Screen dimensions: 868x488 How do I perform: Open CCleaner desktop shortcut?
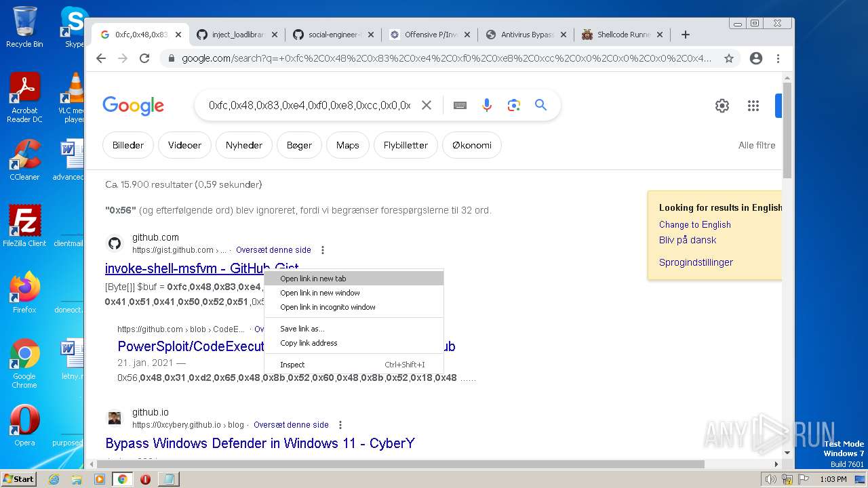(x=24, y=160)
